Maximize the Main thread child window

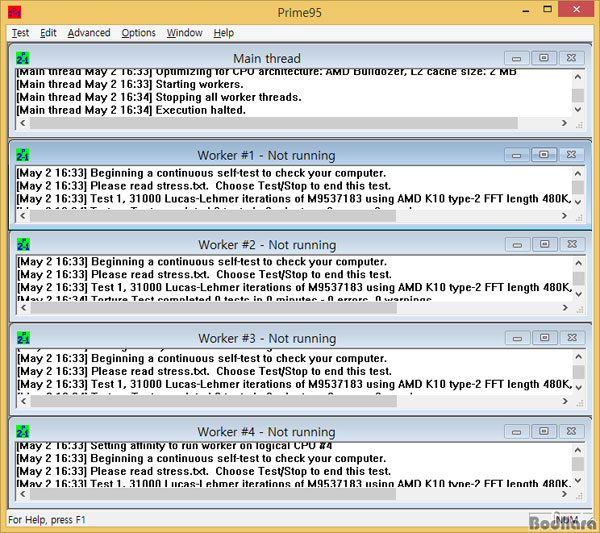[x=544, y=58]
